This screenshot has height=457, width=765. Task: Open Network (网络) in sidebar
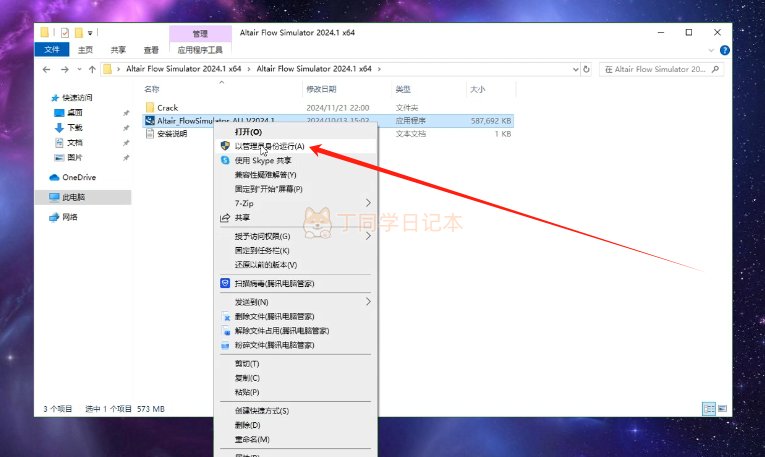(63, 217)
